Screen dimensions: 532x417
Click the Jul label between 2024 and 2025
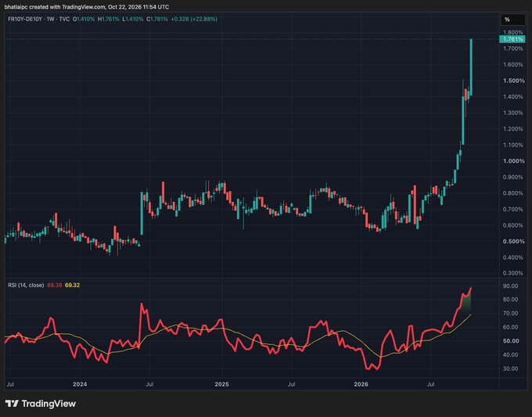click(149, 384)
